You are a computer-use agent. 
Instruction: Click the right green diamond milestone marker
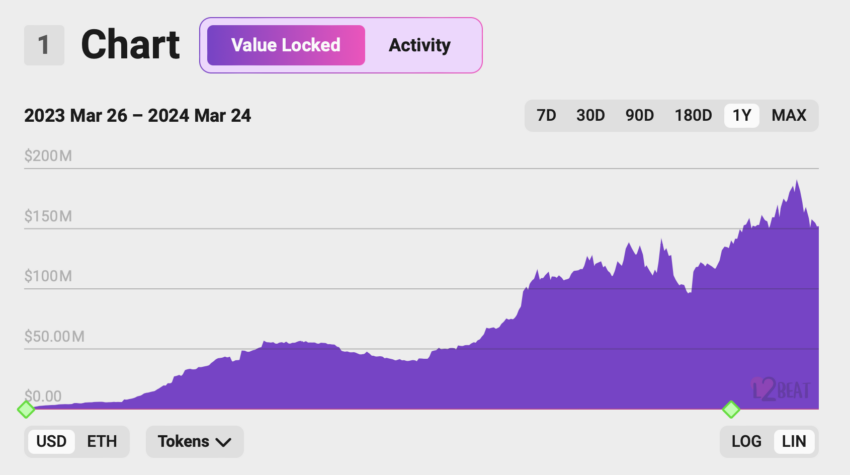click(731, 409)
